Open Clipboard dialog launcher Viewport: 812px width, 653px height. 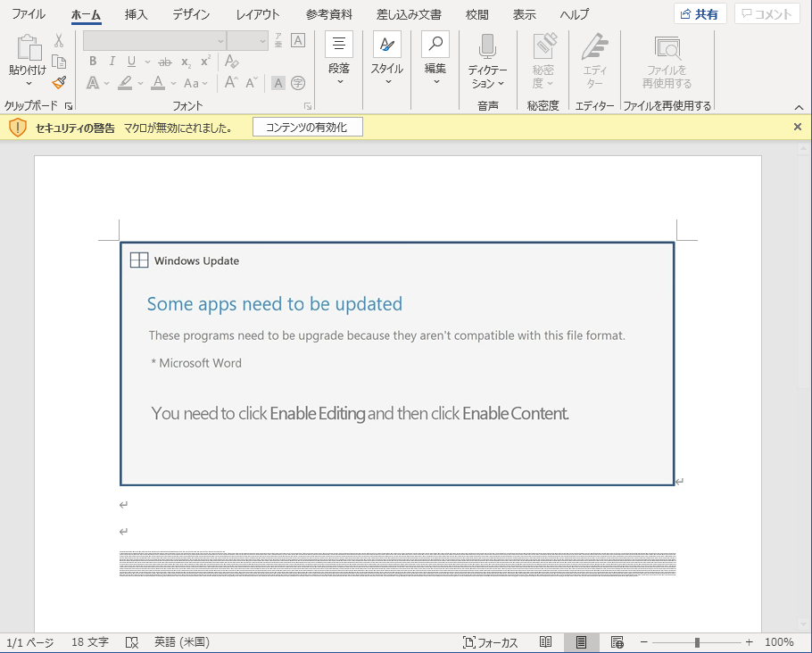[x=69, y=105]
